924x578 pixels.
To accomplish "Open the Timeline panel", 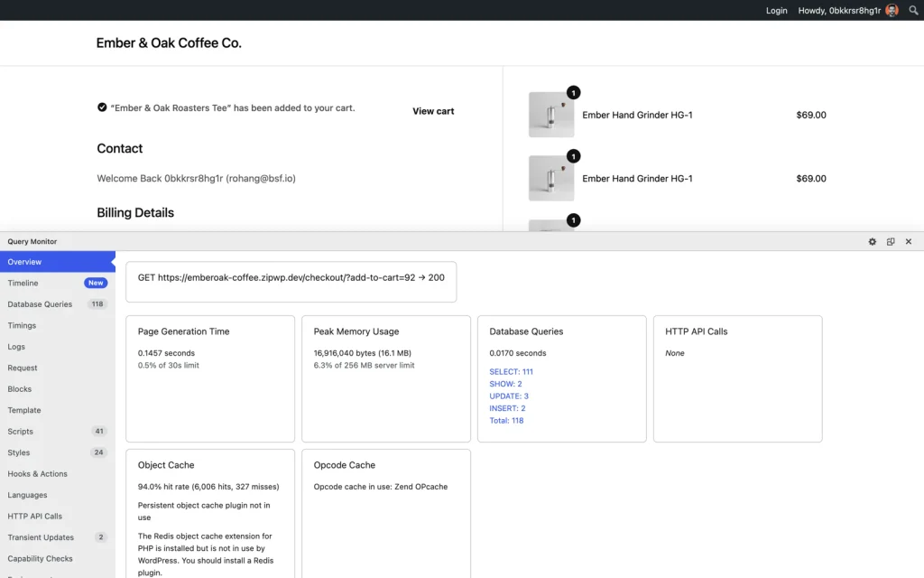I will [57, 283].
